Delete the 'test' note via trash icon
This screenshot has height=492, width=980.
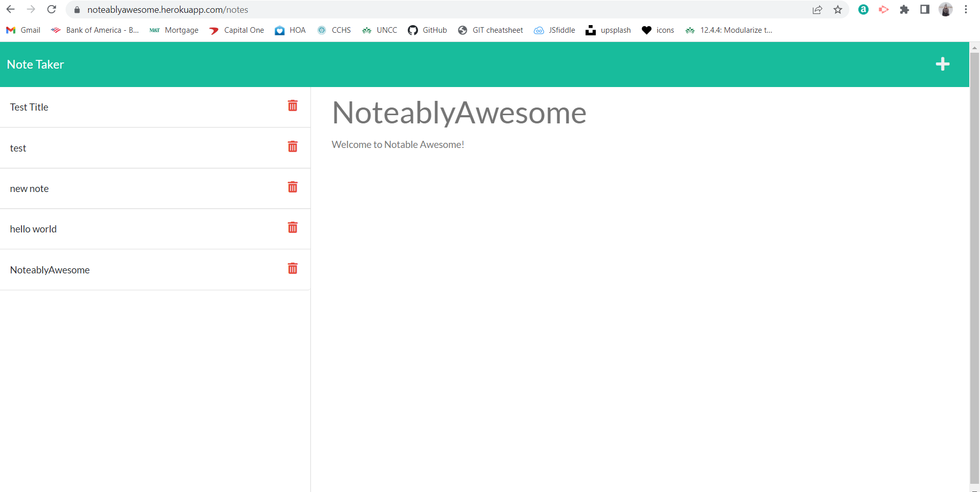293,146
